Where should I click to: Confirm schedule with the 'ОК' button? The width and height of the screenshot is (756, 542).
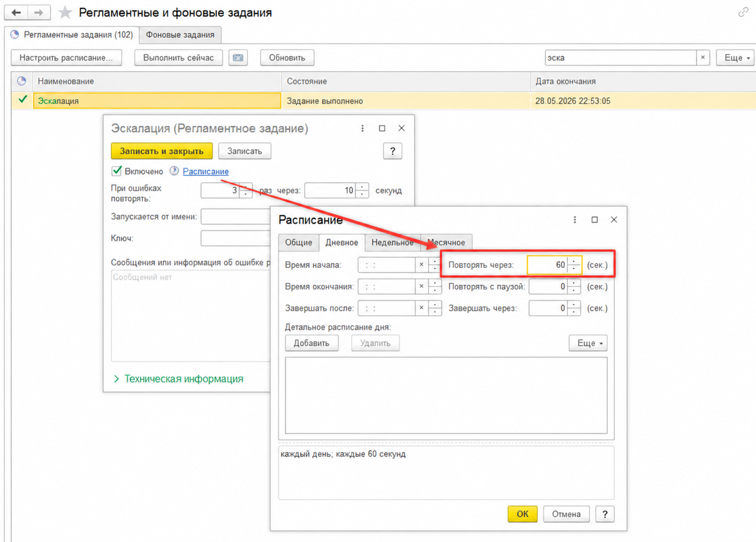tap(522, 514)
